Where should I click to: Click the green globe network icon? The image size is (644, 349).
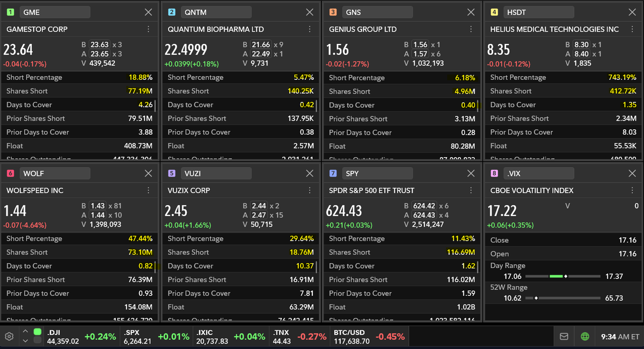[x=585, y=337]
